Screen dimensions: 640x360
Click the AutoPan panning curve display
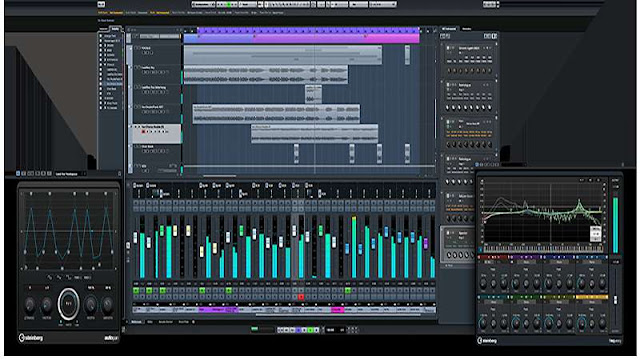[x=69, y=231]
